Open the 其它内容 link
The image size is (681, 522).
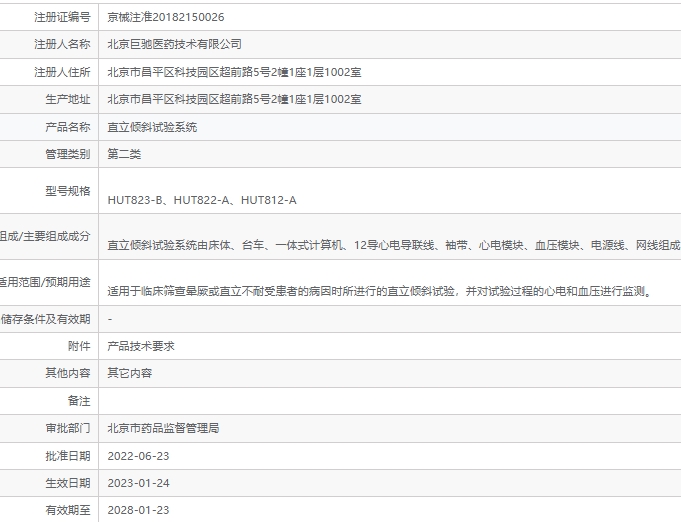click(x=129, y=373)
